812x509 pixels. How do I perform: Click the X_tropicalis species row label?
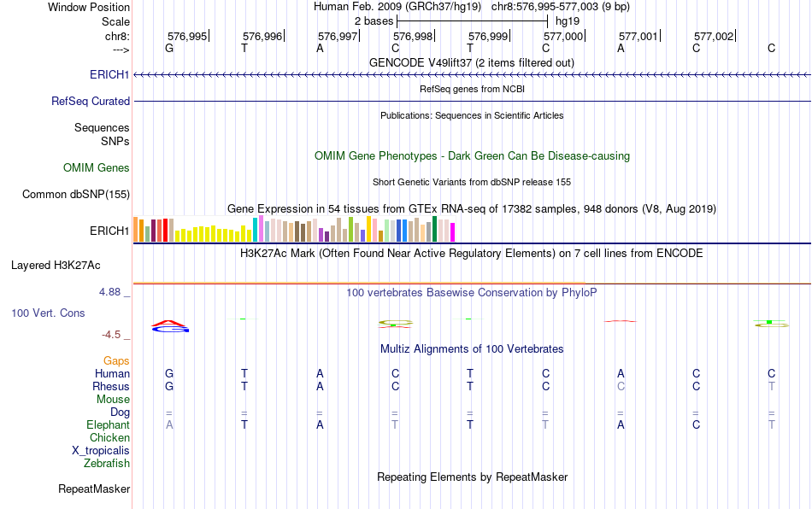[101, 451]
